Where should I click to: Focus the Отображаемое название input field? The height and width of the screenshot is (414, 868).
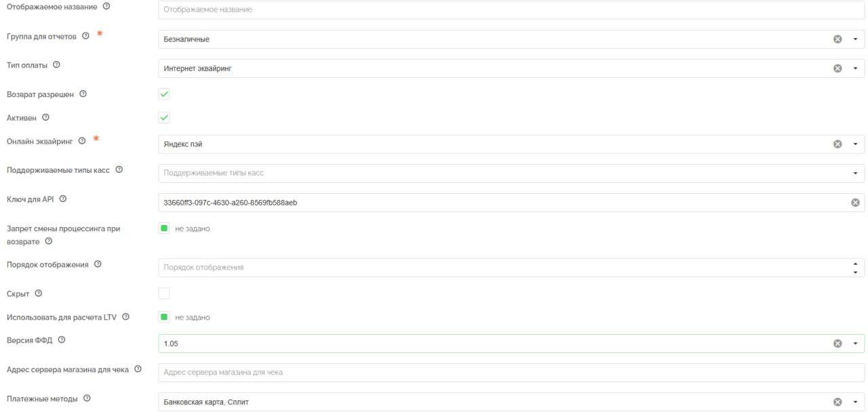point(511,10)
